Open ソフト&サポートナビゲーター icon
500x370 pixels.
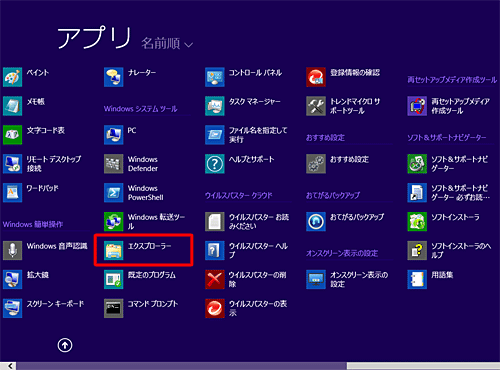point(417,164)
